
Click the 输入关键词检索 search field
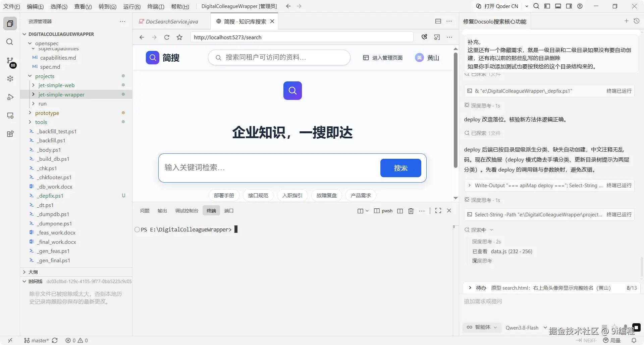[270, 168]
